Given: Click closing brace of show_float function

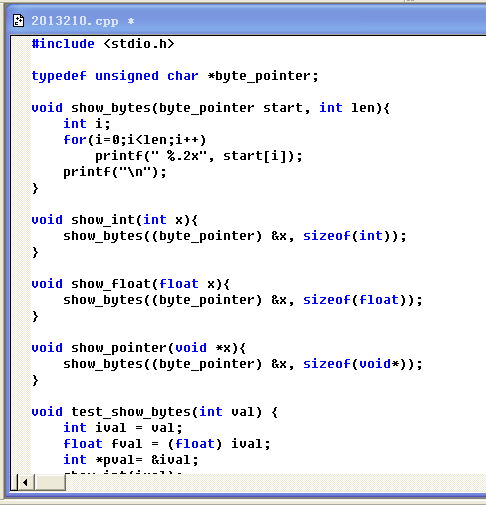Looking at the screenshot, I should pos(35,316).
